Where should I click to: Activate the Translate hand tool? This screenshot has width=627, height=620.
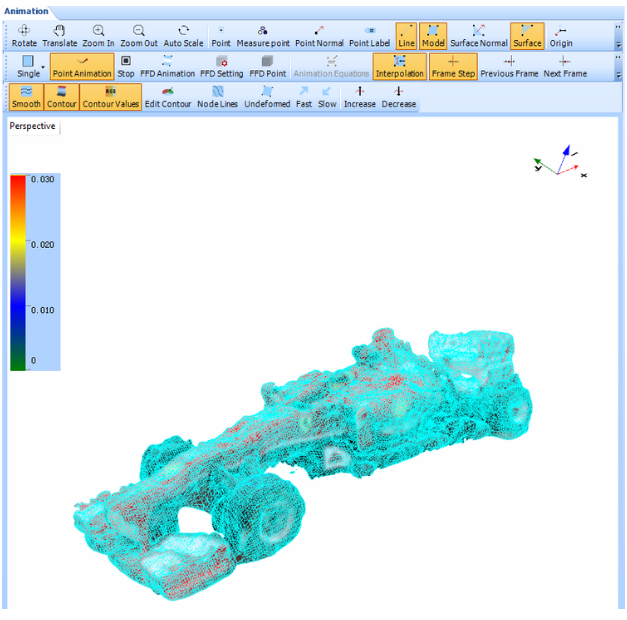click(59, 37)
